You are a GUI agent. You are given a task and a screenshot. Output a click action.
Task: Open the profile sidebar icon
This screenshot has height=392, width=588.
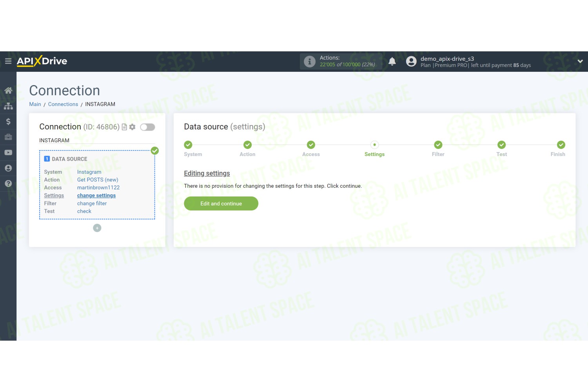pyautogui.click(x=8, y=168)
